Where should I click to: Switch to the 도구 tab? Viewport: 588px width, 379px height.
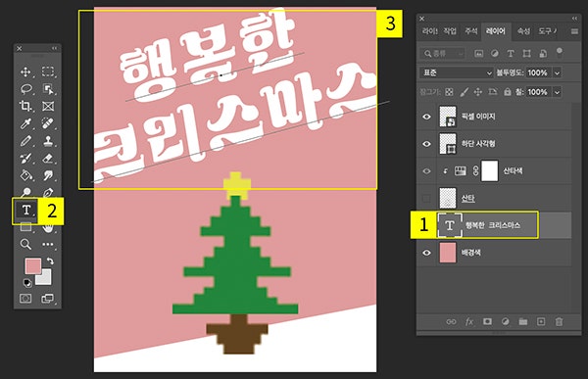tap(547, 31)
